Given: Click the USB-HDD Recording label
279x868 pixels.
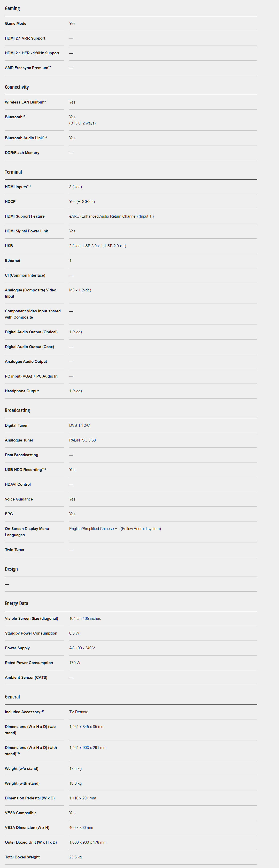Looking at the screenshot, I should 25,469.
